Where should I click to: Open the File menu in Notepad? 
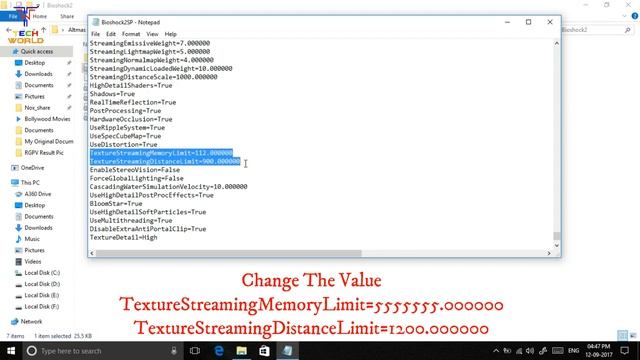pos(95,34)
